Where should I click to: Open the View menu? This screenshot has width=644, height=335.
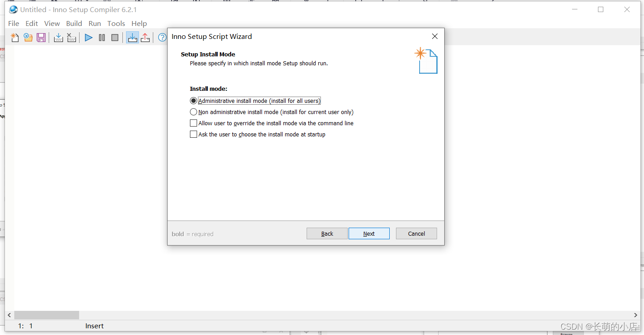(52, 23)
